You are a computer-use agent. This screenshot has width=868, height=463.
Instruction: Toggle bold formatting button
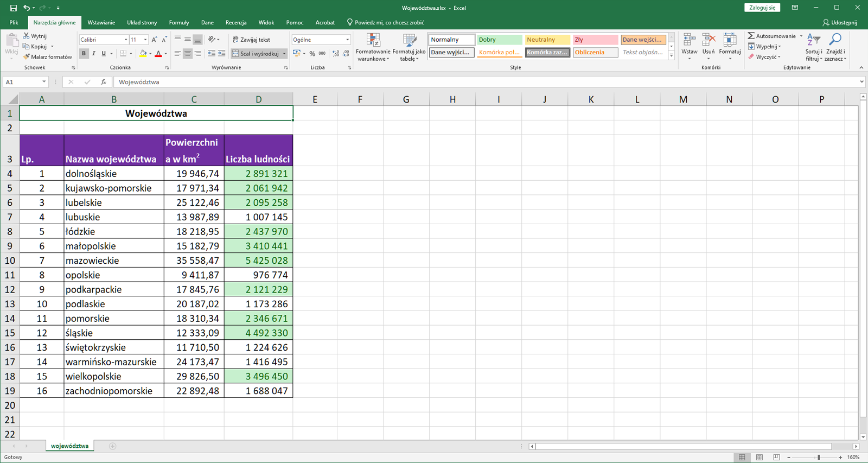(x=84, y=54)
